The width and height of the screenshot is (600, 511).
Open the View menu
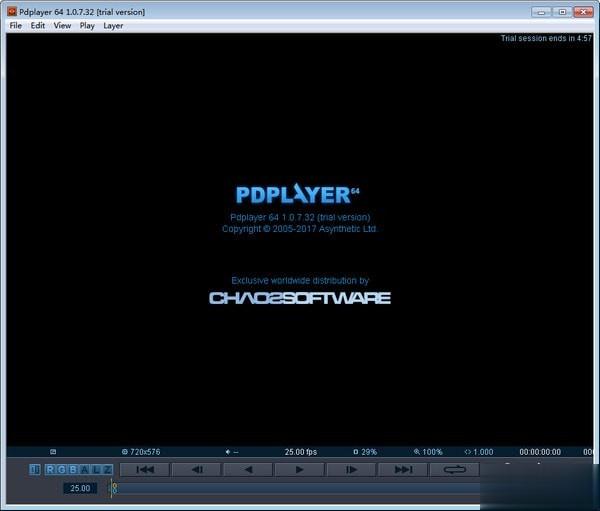point(62,26)
